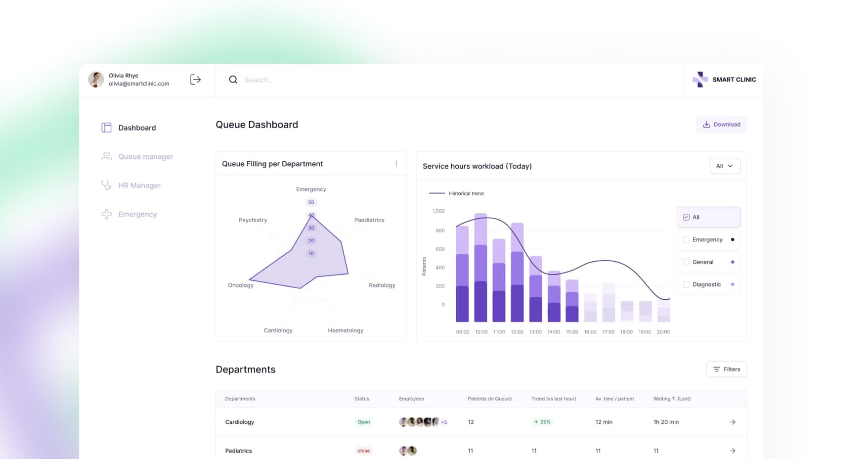Image resolution: width=868 pixels, height=459 pixels.
Task: Click the 20% trend badge for Cardiology
Action: [x=542, y=422]
